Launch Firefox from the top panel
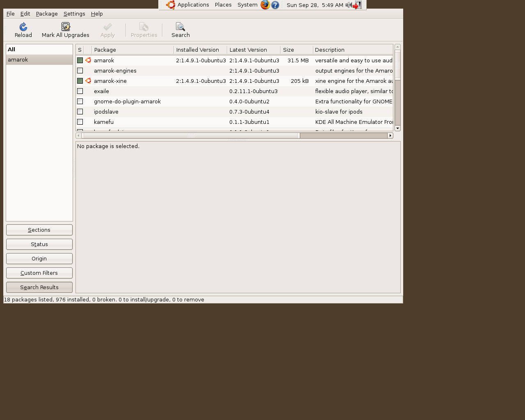This screenshot has height=420, width=525. tap(265, 5)
